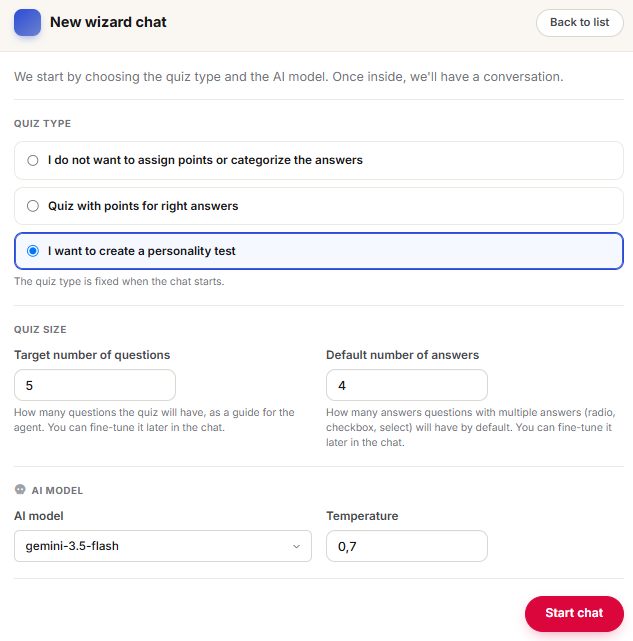
Task: Open the gemini-3.5-flash model dropdown
Action: point(163,546)
